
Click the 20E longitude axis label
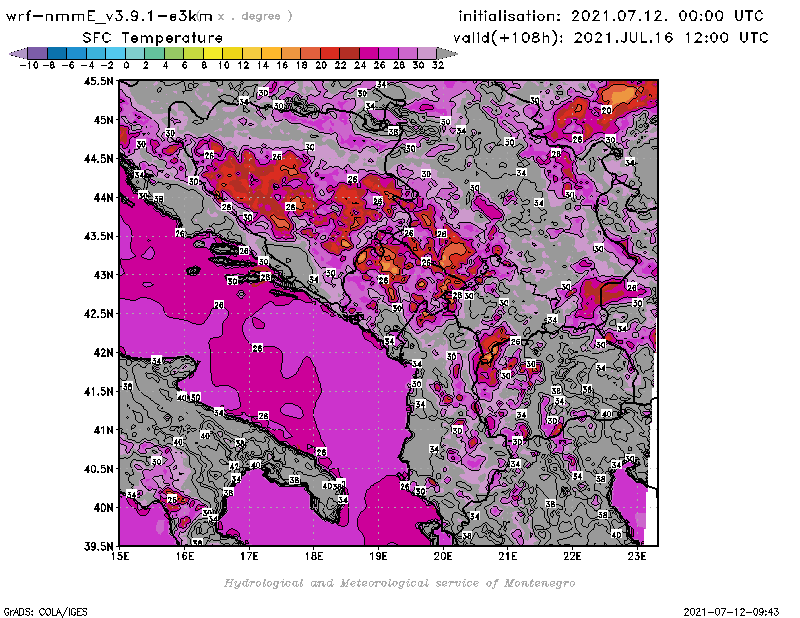(443, 556)
